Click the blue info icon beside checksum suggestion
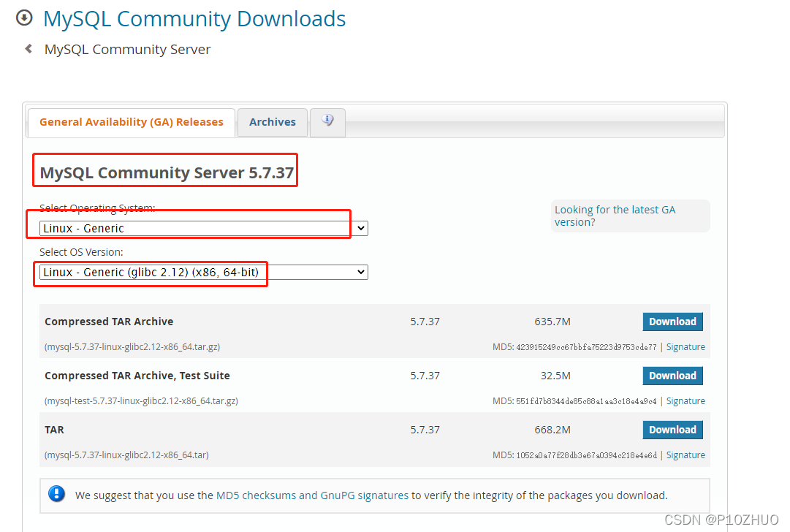 tap(56, 494)
